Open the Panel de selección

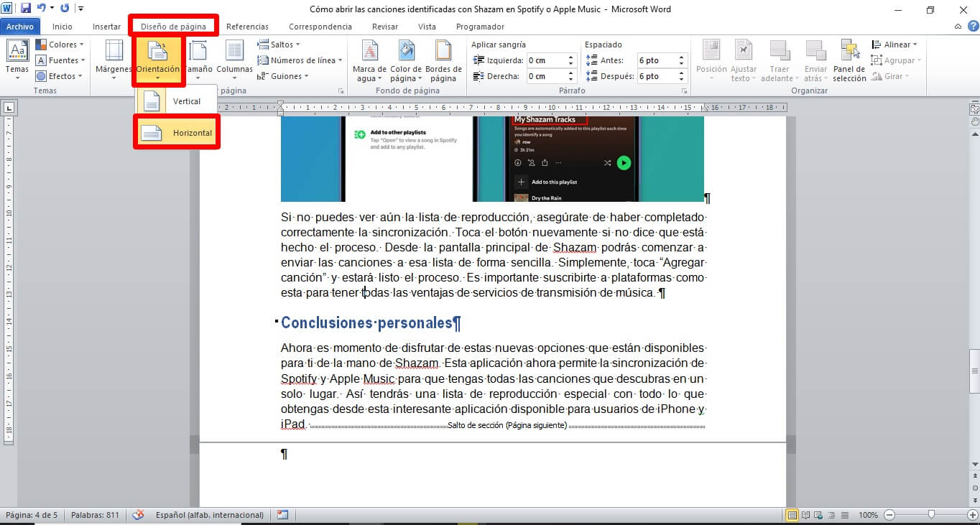pos(850,60)
